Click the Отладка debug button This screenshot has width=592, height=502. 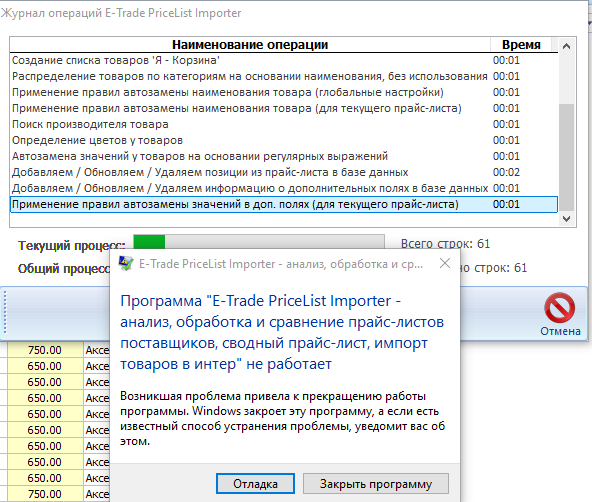coord(255,484)
